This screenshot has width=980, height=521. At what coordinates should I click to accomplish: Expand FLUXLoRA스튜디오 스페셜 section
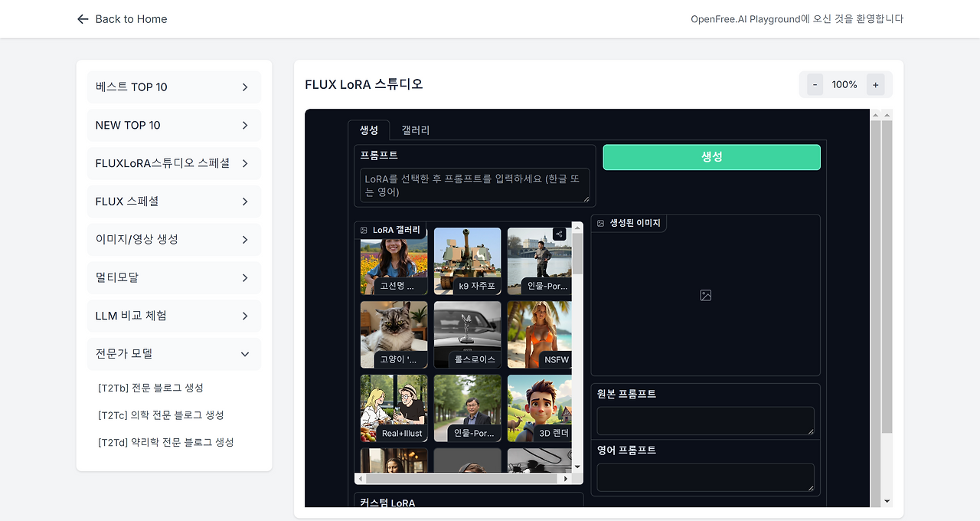(174, 163)
